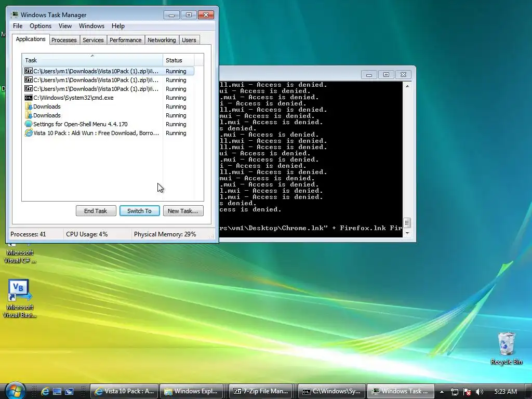Image resolution: width=532 pixels, height=399 pixels.
Task: Close the Windows Task Manager window
Action: [206, 15]
